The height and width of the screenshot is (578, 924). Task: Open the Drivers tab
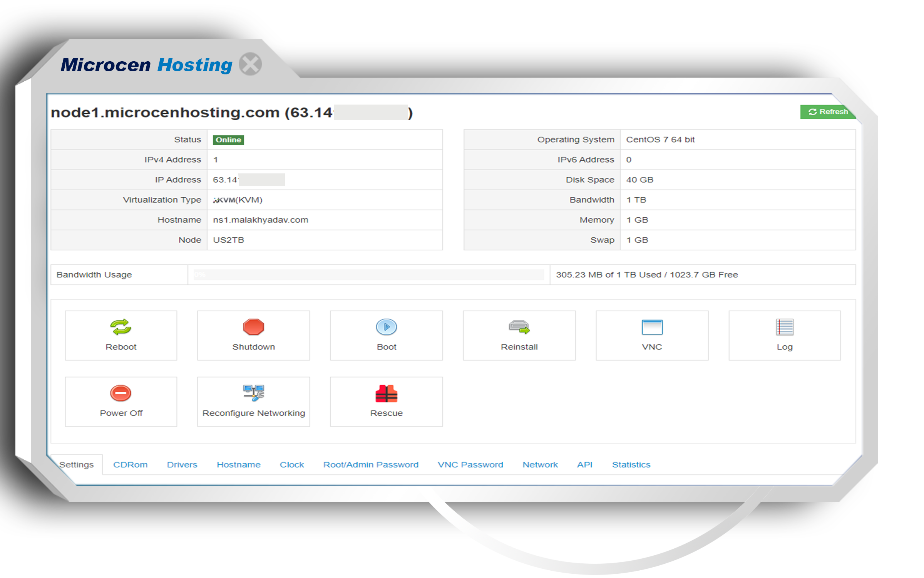click(x=182, y=464)
